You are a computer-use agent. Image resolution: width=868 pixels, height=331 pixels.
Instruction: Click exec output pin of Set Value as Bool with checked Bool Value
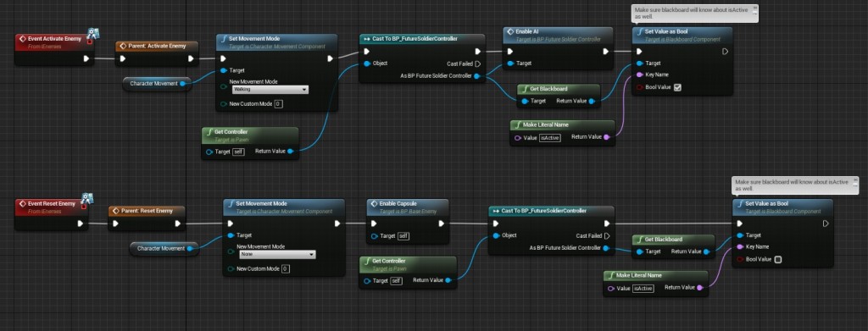point(726,52)
